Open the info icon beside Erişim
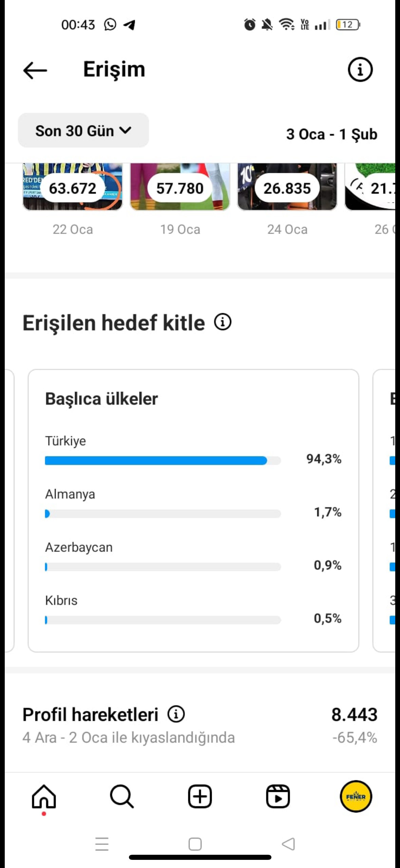The width and height of the screenshot is (400, 868). [360, 70]
